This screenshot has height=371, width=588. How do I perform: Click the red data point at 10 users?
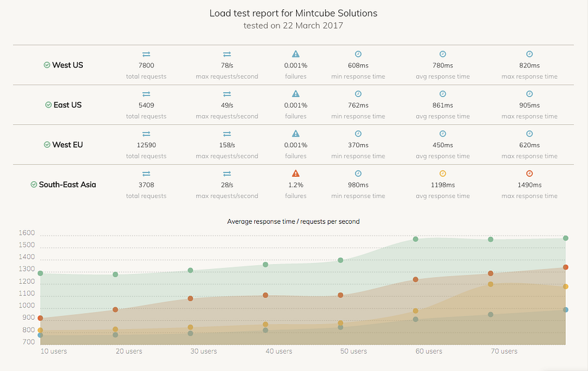click(41, 318)
